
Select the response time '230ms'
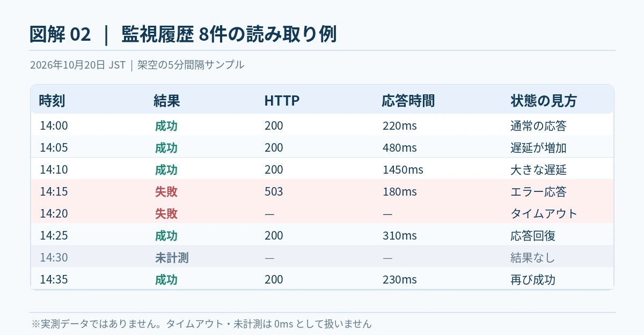tap(400, 280)
